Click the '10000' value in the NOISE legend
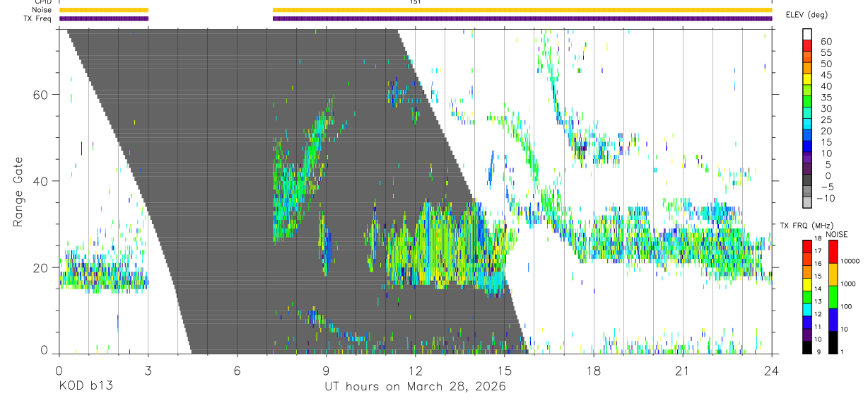Viewport: 868px width, 401px height. click(x=850, y=261)
